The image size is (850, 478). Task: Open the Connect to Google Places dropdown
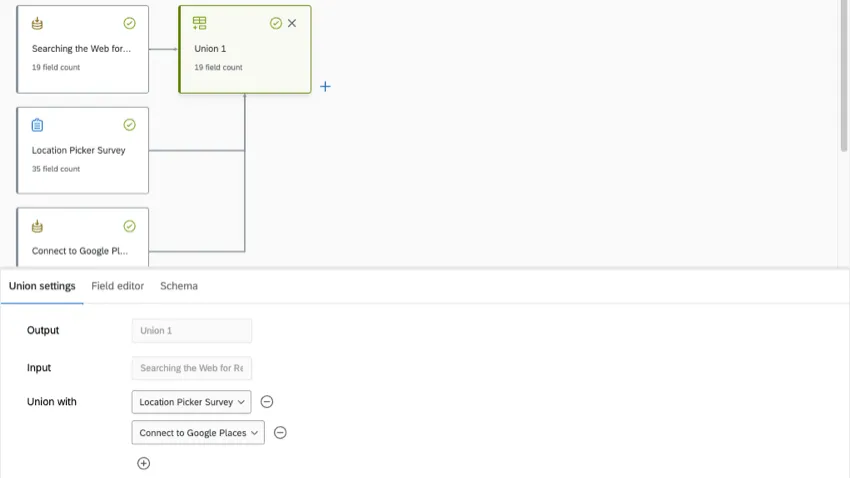[x=198, y=432]
